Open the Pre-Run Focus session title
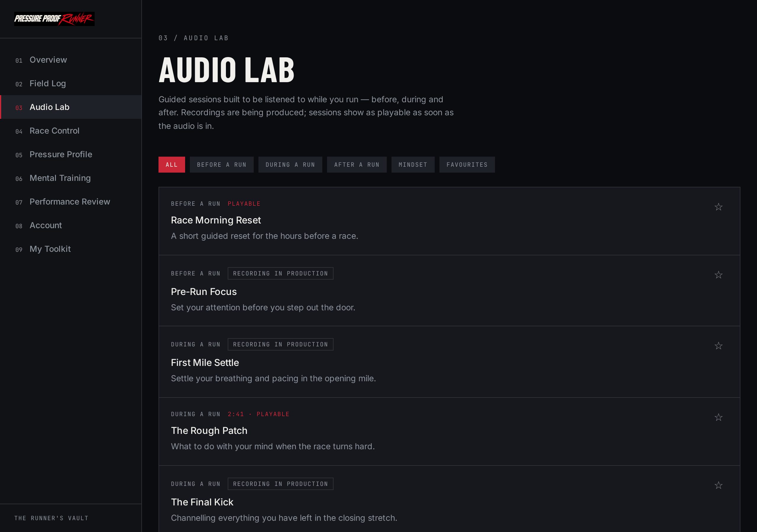 (x=204, y=292)
